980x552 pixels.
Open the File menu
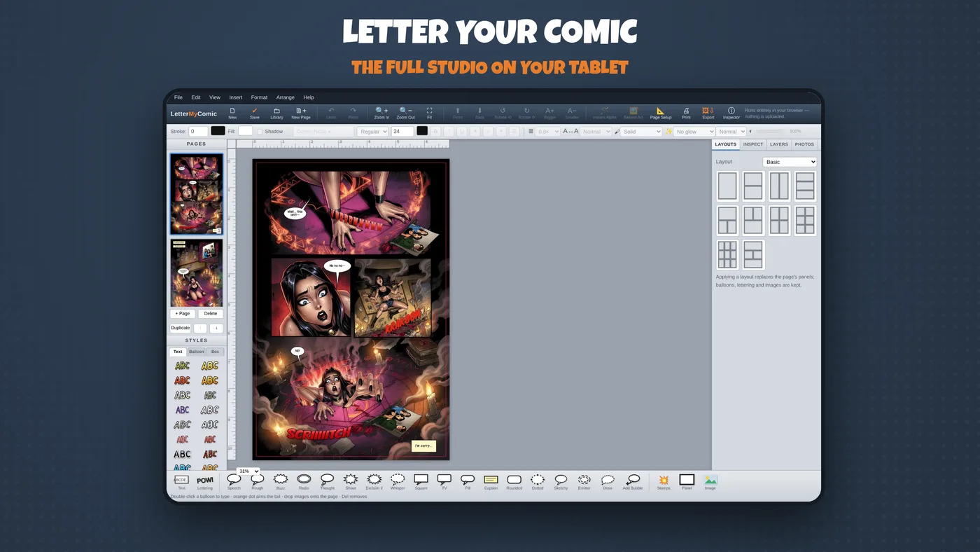pos(178,97)
